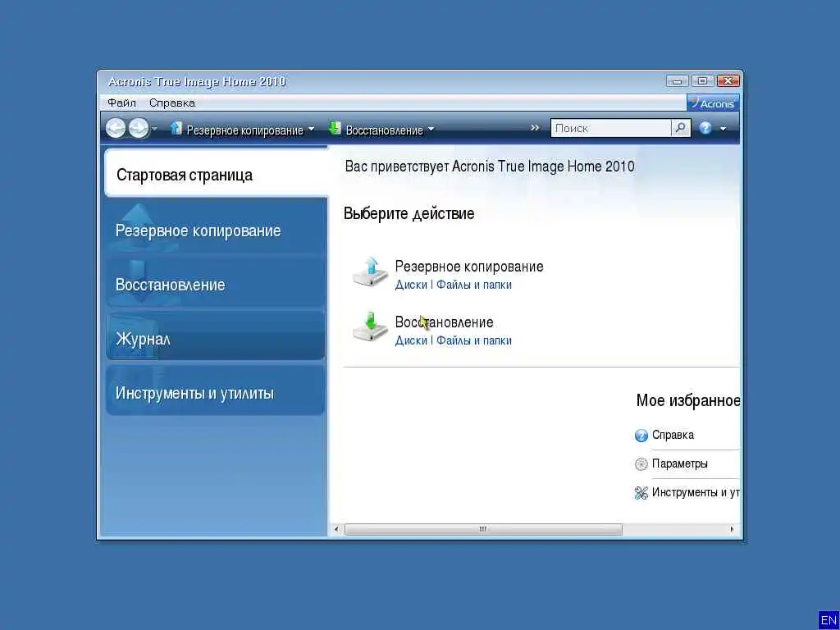Click the backup drive icon with blue arrow
This screenshot has width=840, height=630.
370,272
